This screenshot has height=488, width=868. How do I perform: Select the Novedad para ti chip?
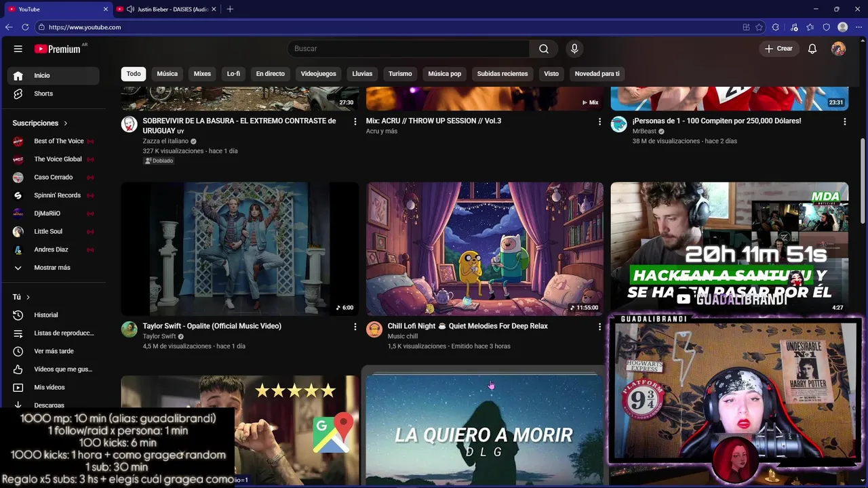click(x=597, y=74)
